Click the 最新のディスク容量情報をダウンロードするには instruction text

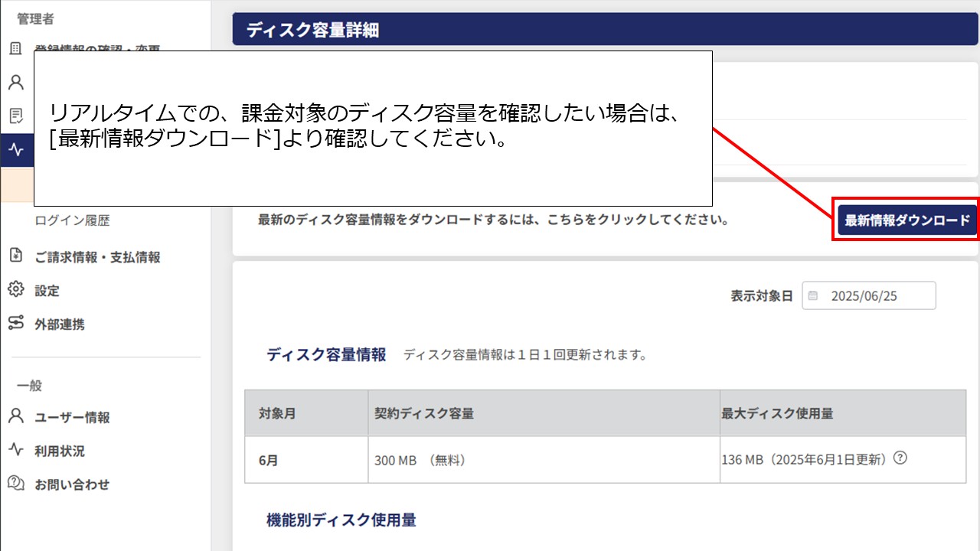click(493, 220)
